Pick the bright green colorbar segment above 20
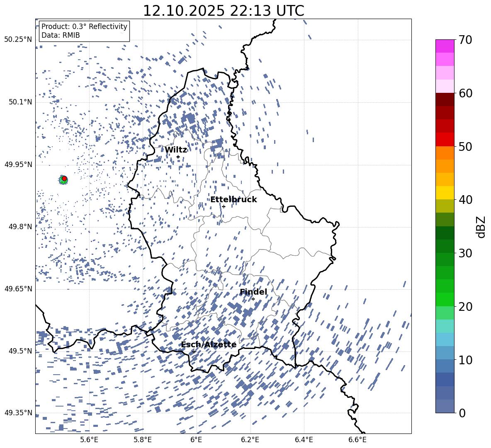This screenshot has height=448, width=491. coord(445,299)
